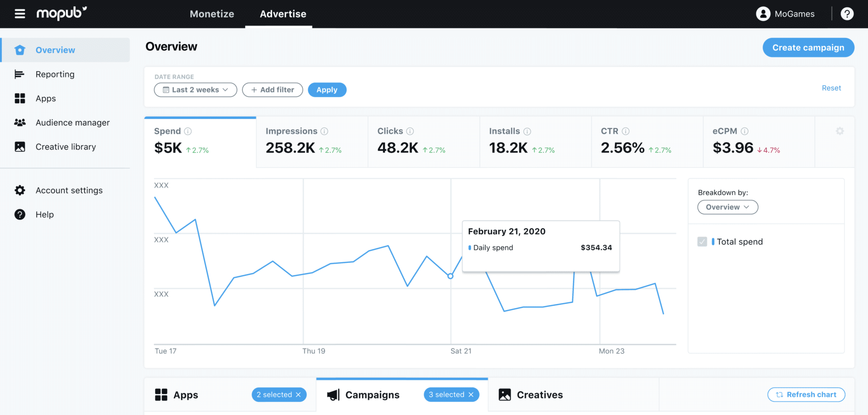Uncheck the Total spend checkbox
868x415 pixels.
702,241
